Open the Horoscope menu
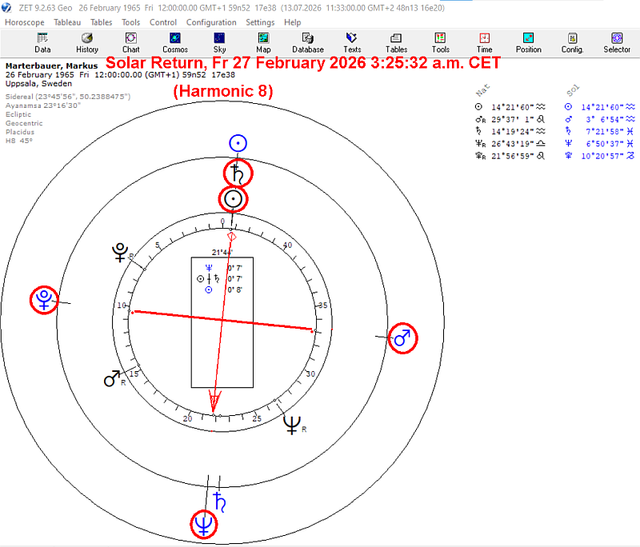This screenshot has height=547, width=640. (x=24, y=22)
